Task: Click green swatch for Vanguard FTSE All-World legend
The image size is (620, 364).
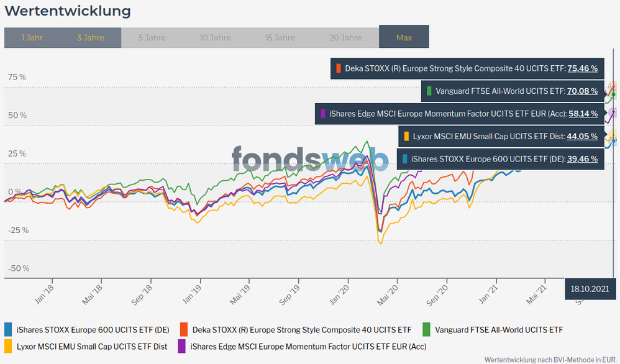Action: [x=427, y=330]
